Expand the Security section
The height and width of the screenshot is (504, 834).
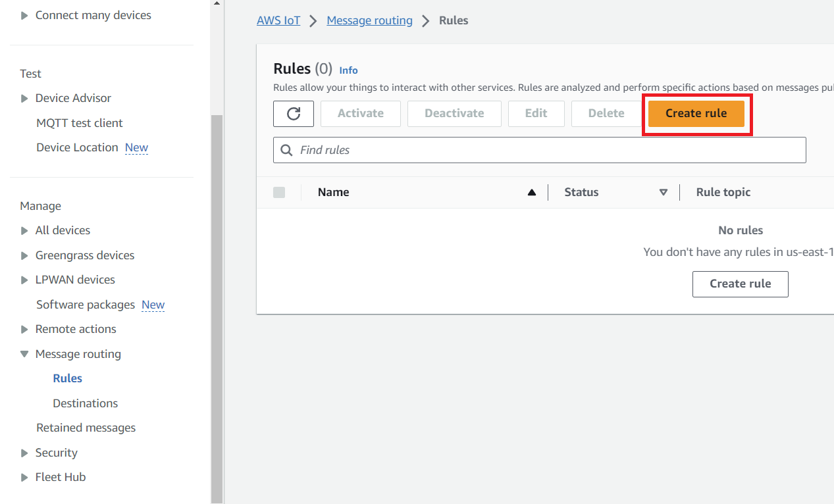coord(24,453)
